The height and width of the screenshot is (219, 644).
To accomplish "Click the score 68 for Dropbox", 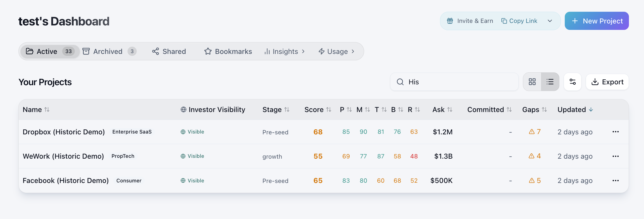I will [318, 132].
